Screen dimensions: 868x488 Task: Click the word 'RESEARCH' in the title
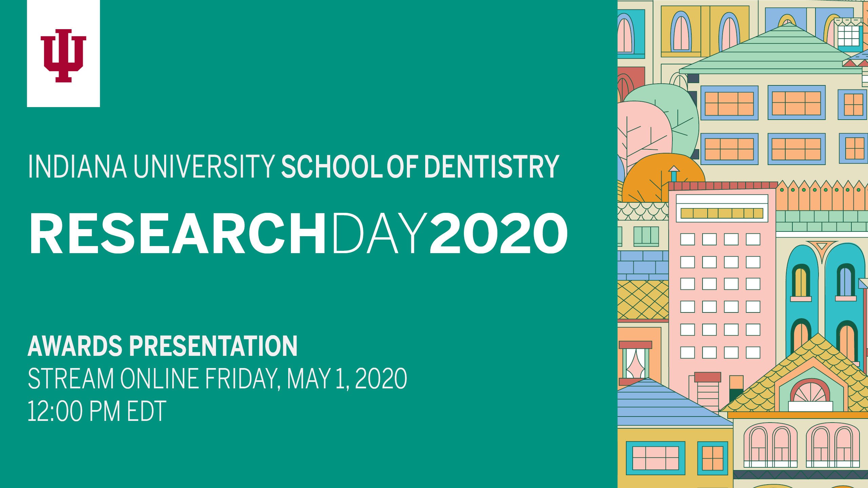pos(177,234)
